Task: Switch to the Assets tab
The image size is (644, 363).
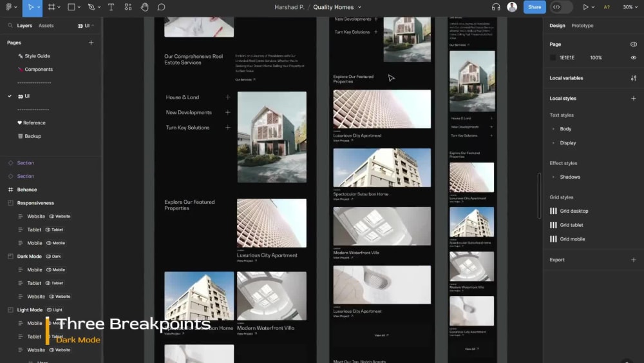Action: pos(46,26)
